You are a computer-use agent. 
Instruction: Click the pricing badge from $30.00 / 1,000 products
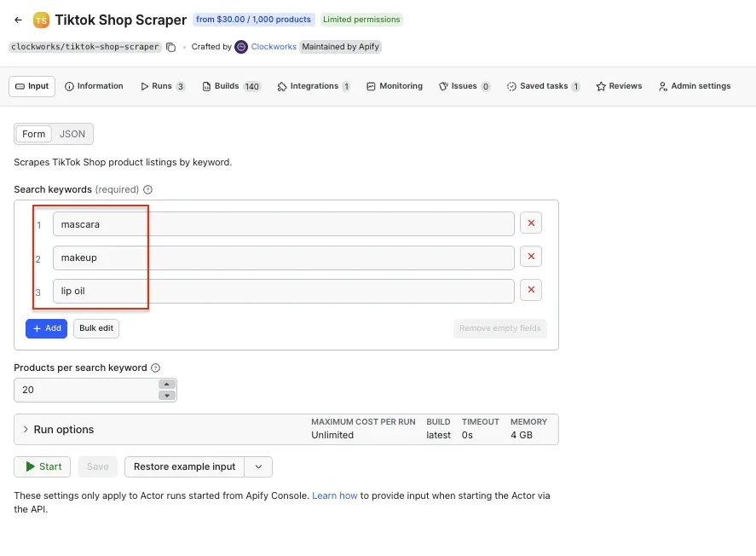254,20
